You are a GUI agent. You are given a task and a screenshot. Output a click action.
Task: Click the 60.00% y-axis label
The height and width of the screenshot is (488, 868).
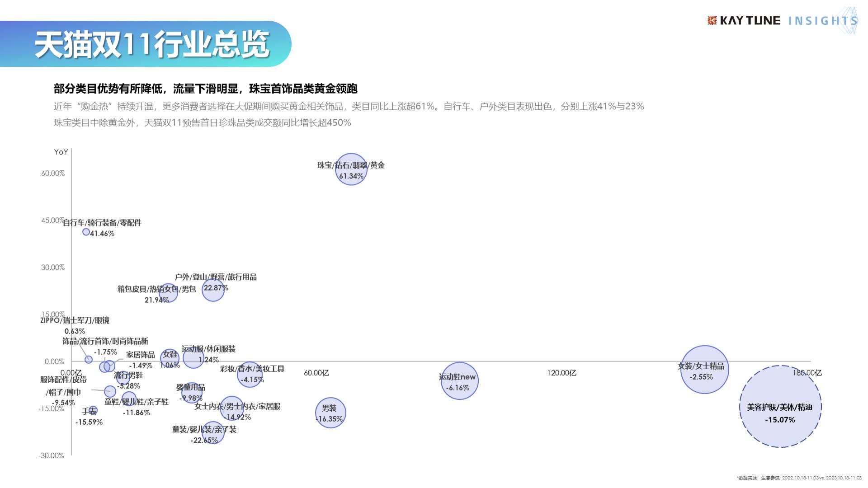tap(53, 174)
